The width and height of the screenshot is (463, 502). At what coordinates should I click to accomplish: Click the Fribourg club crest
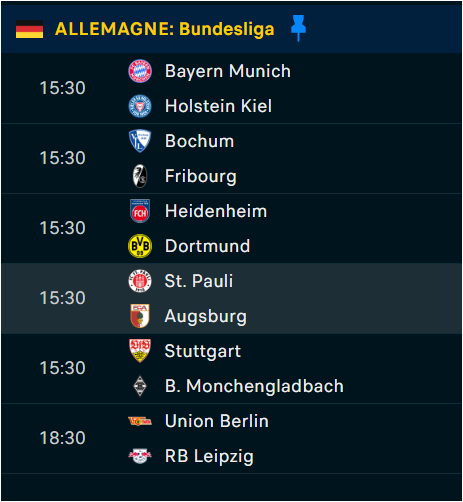pyautogui.click(x=140, y=176)
